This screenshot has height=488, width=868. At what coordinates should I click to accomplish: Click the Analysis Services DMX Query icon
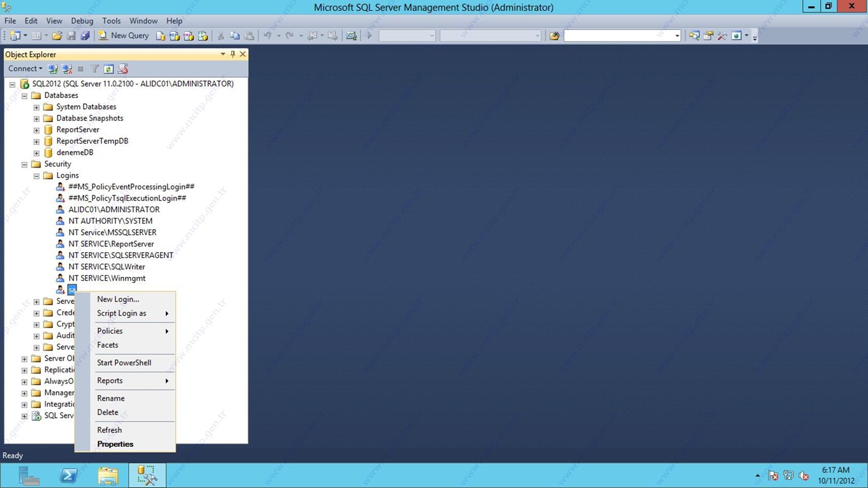pyautogui.click(x=189, y=36)
